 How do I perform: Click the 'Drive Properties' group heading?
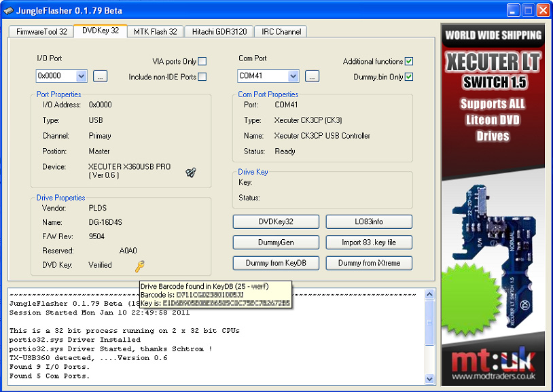[x=60, y=198]
